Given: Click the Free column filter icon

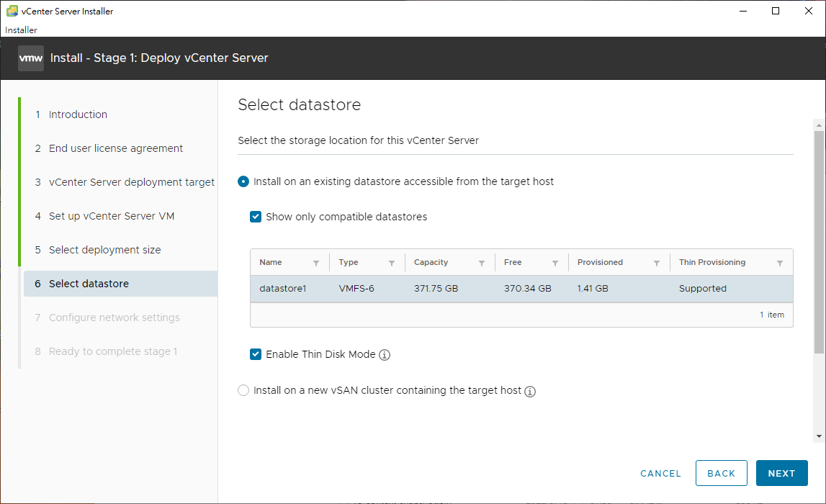Looking at the screenshot, I should point(555,263).
